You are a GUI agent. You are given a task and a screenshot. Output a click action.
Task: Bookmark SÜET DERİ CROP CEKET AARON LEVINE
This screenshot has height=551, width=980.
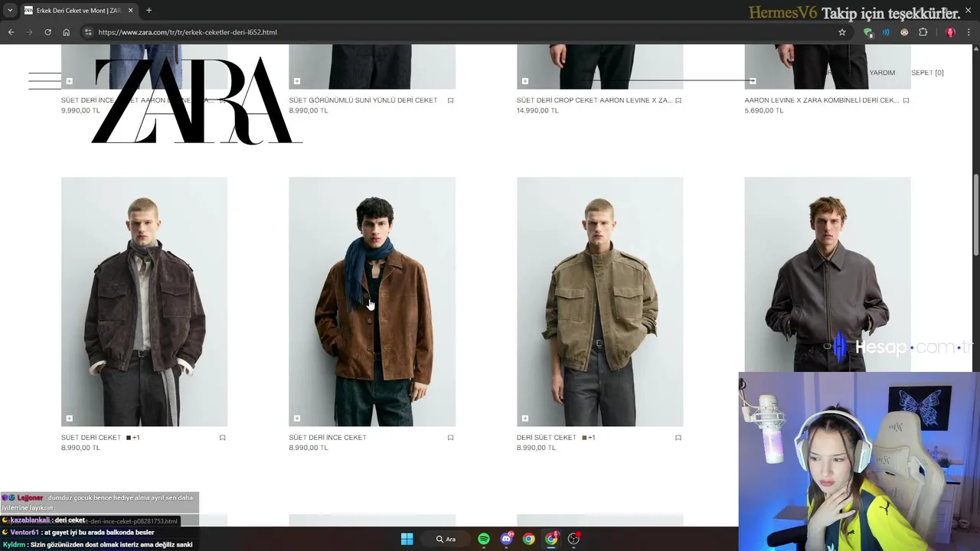[678, 100]
